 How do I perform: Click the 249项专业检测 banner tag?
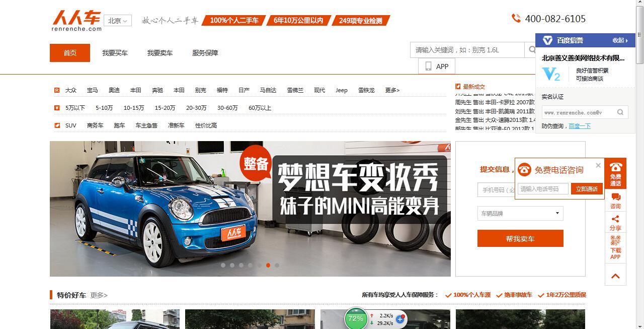361,21
